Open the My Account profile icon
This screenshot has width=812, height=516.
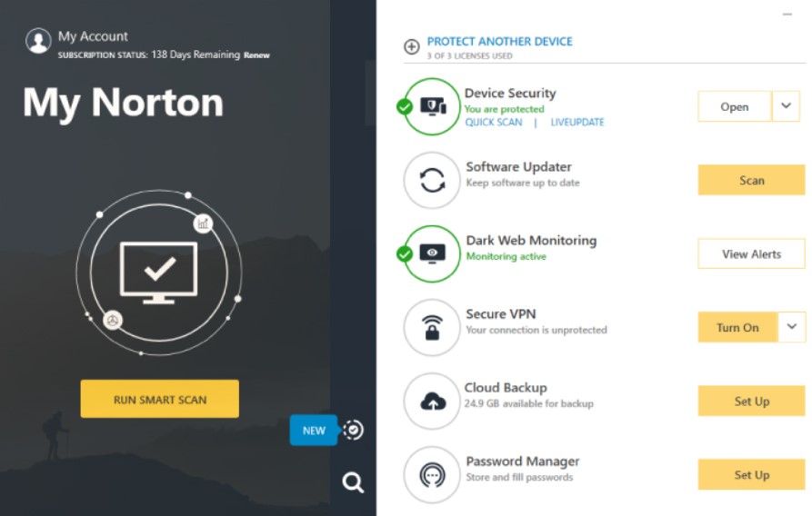38,40
